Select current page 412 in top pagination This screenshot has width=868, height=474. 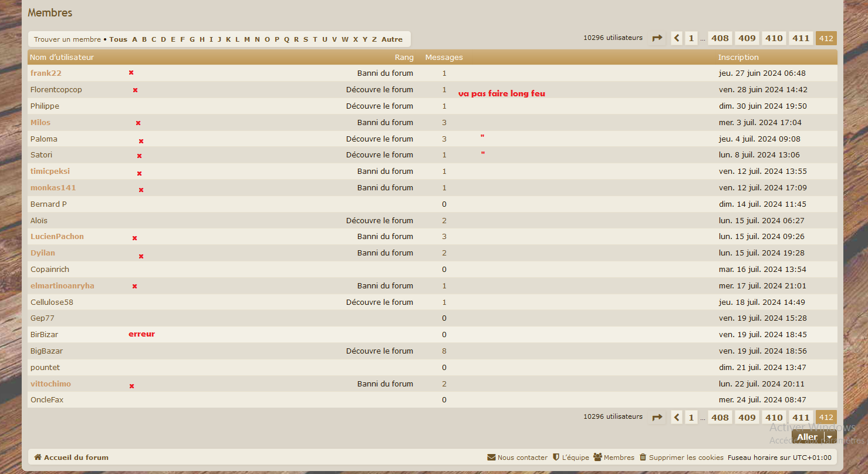click(826, 38)
